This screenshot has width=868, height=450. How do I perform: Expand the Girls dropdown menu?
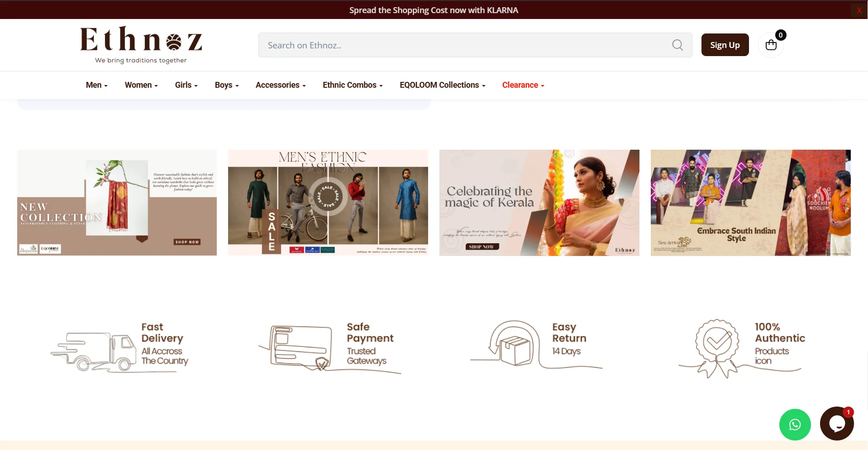(186, 85)
